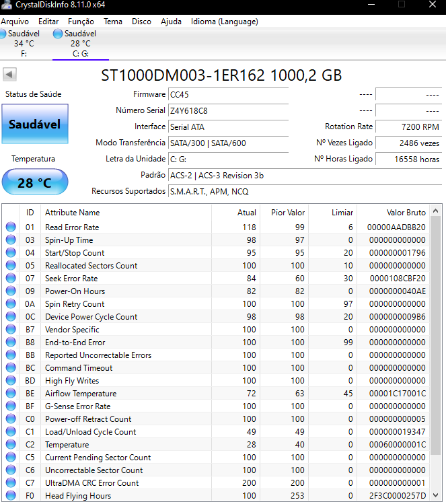This screenshot has height=504, width=446.
Task: Click the Recursos Suportados field S.M.A.R.T., APM, NCQ
Action: pos(305,192)
